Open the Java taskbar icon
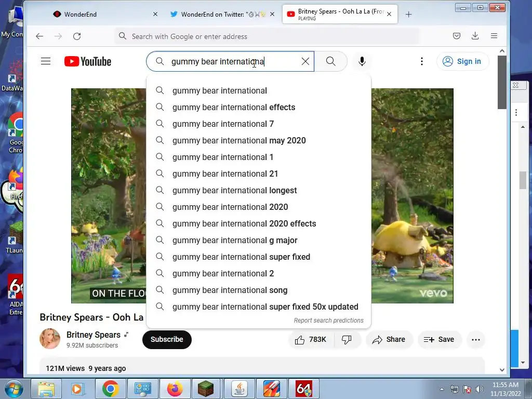The height and width of the screenshot is (399, 532). [x=239, y=389]
